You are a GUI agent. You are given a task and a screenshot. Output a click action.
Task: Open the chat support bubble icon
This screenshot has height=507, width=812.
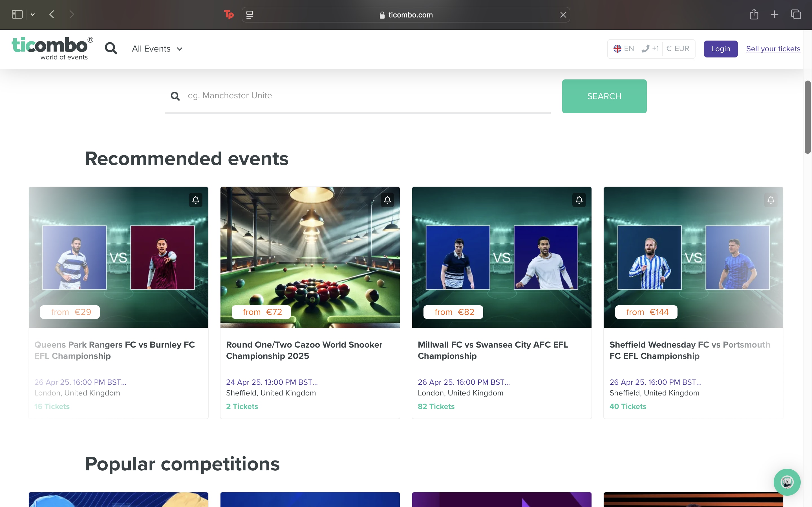(787, 482)
